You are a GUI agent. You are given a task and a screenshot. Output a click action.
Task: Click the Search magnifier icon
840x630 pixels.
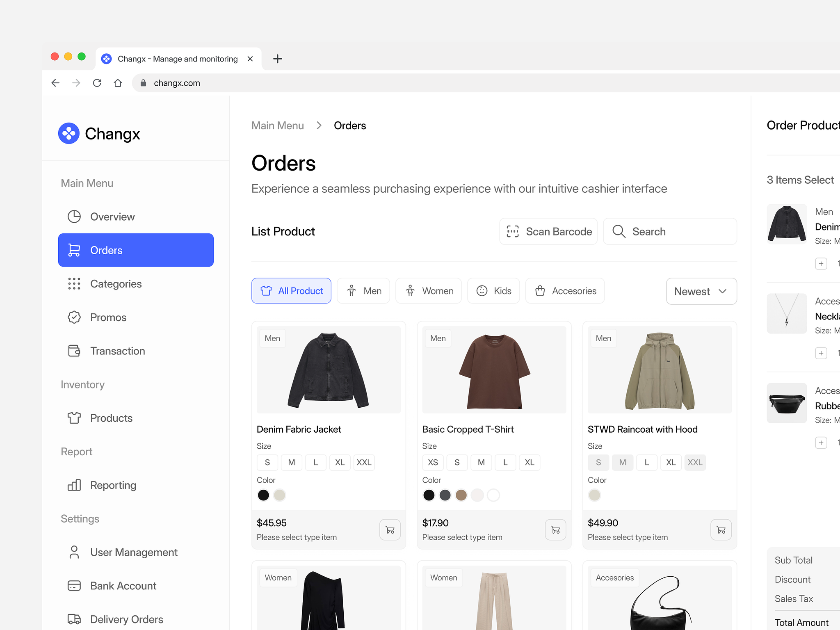619,231
